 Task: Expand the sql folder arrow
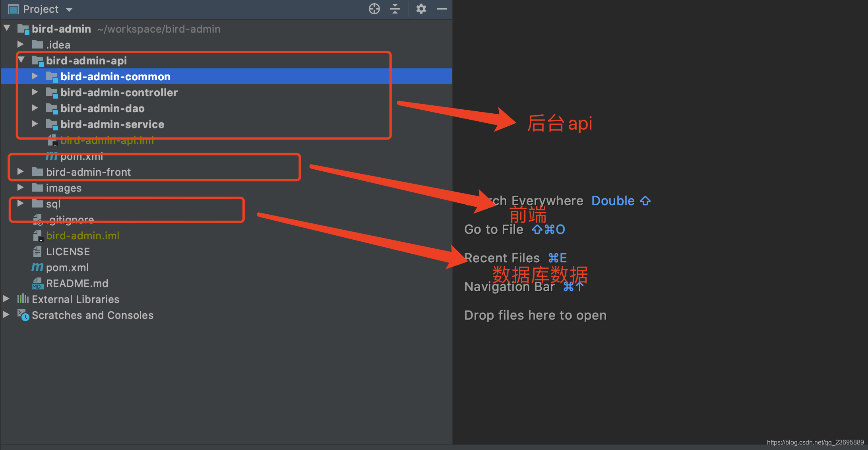click(x=21, y=203)
